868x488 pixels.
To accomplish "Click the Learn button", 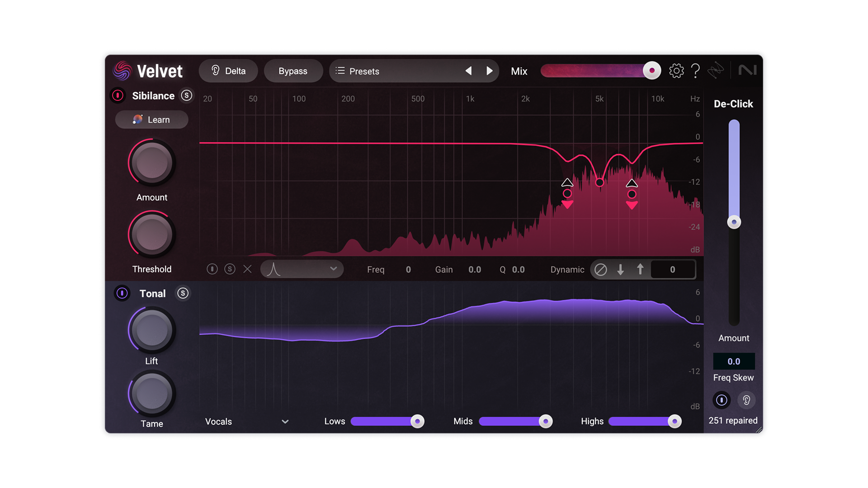I will point(151,120).
